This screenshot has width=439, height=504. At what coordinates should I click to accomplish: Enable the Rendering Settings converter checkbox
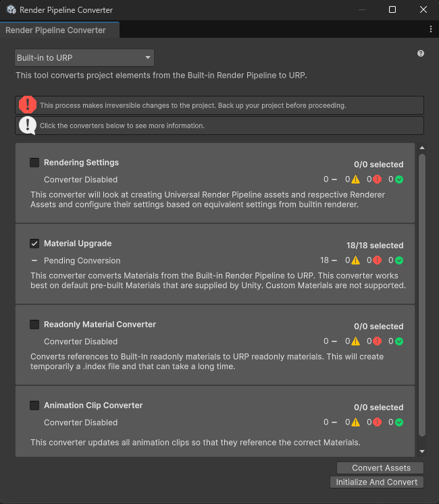click(x=34, y=163)
